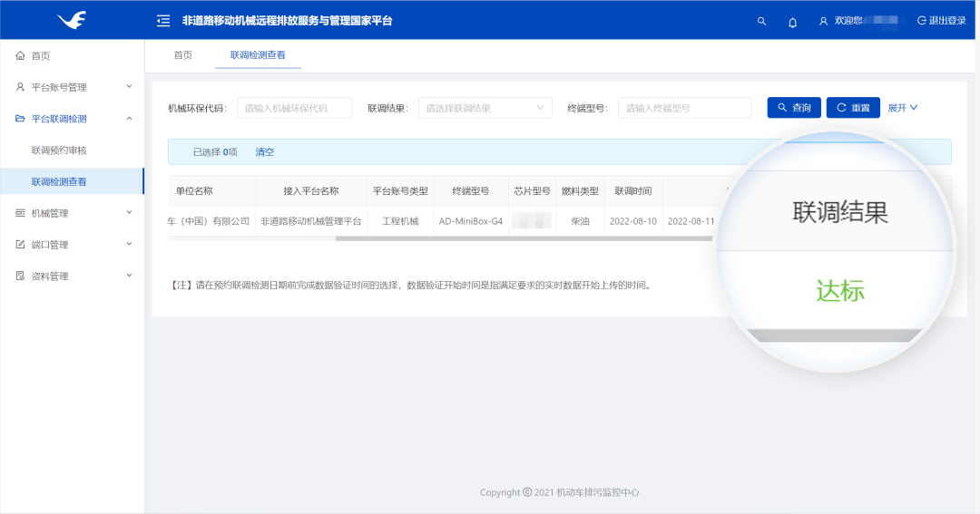The width and height of the screenshot is (980, 514).
Task: Click the 查询 search button
Action: 793,108
